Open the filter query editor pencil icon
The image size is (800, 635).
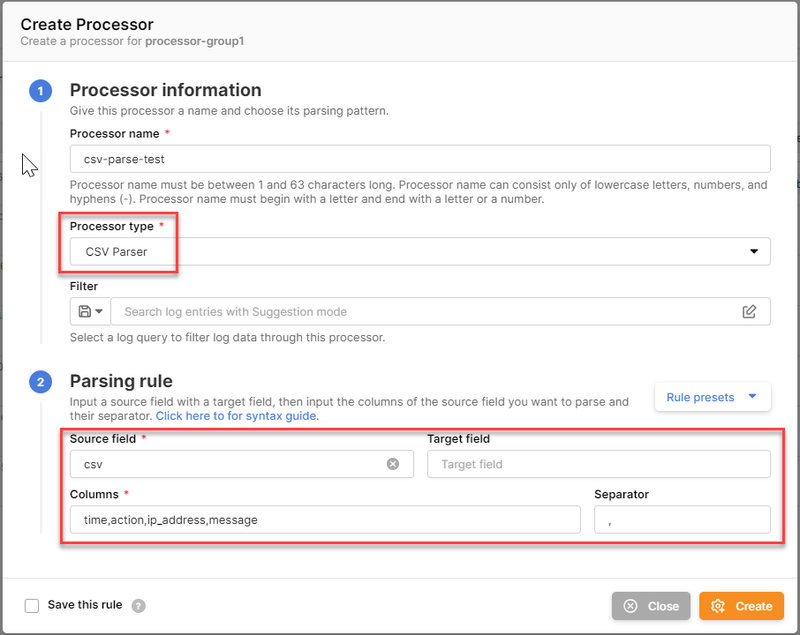click(x=749, y=311)
